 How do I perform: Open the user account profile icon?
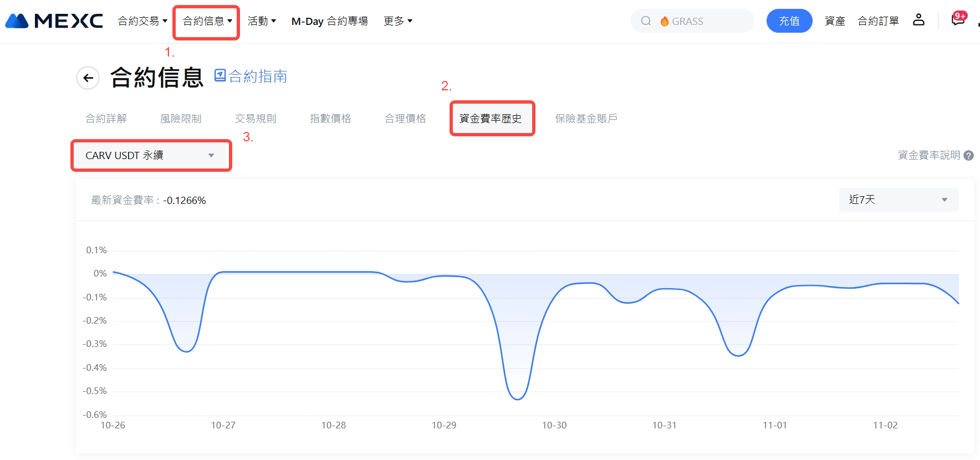918,21
